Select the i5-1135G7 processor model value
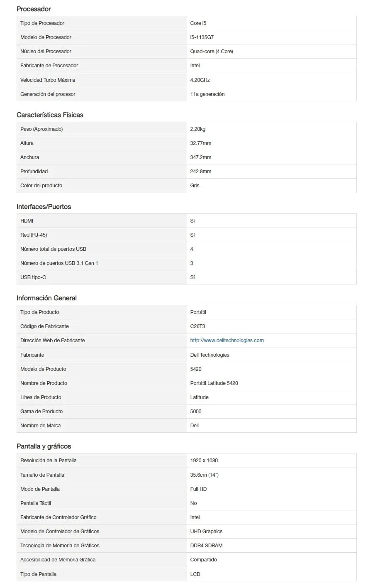This screenshot has height=588, width=373. [x=202, y=37]
